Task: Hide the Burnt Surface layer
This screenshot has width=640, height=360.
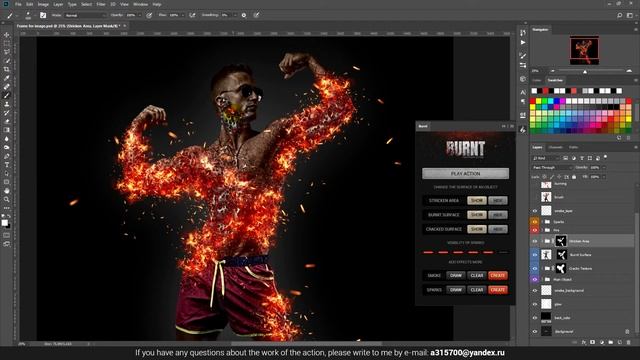Action: click(535, 255)
